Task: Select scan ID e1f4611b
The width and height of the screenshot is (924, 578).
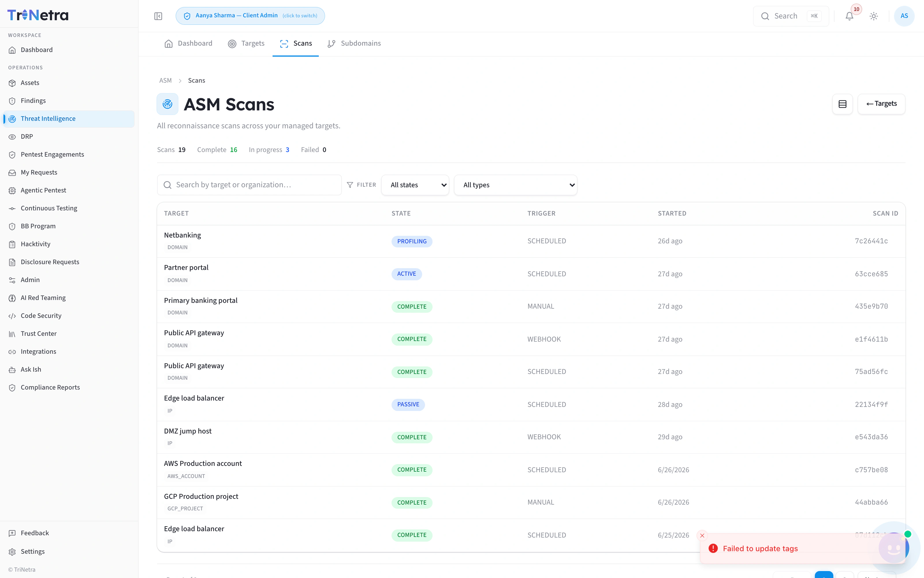Action: [x=871, y=340]
